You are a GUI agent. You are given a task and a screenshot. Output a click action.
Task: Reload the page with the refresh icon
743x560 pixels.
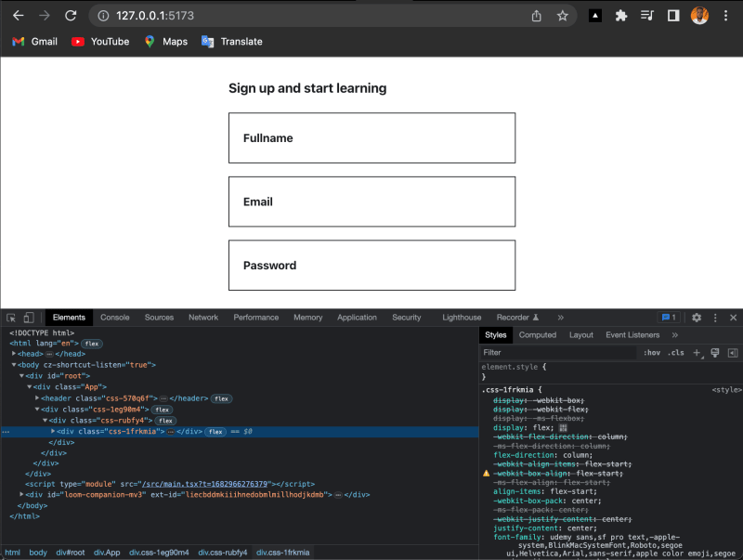click(71, 16)
